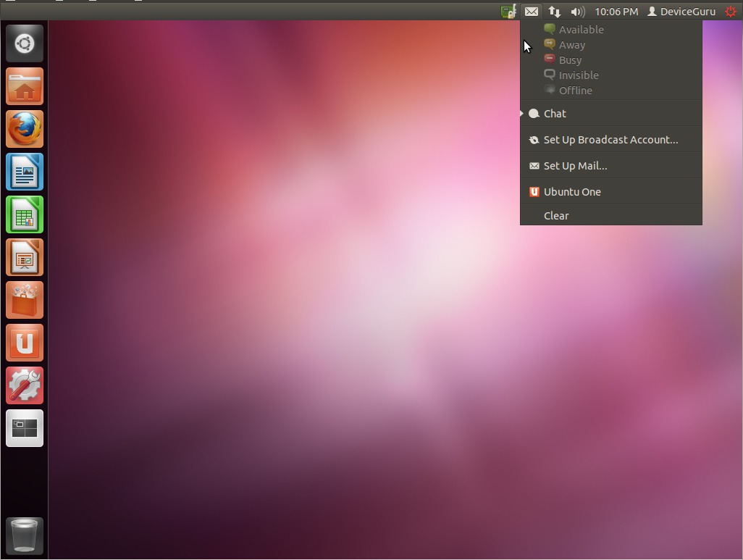
Task: Select Ubuntu One in messaging menu
Action: point(610,191)
